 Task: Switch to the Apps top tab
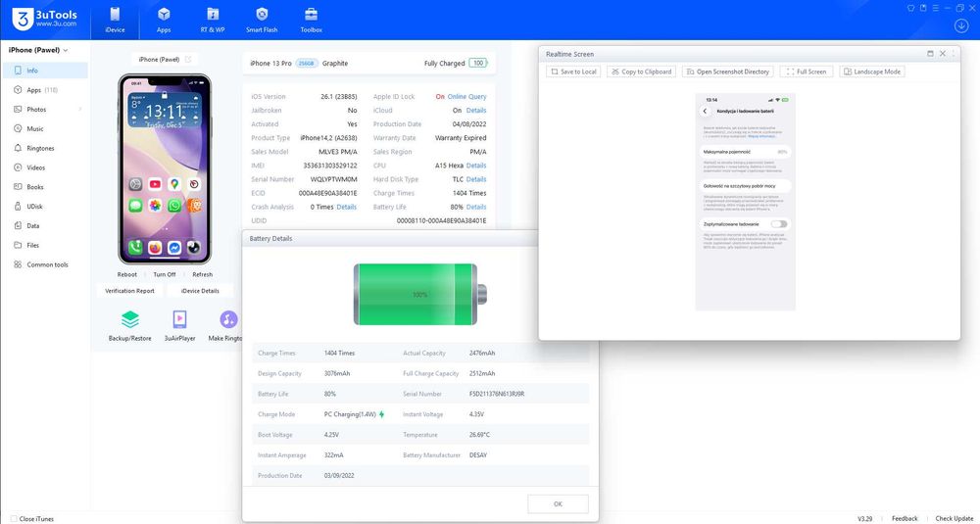164,21
